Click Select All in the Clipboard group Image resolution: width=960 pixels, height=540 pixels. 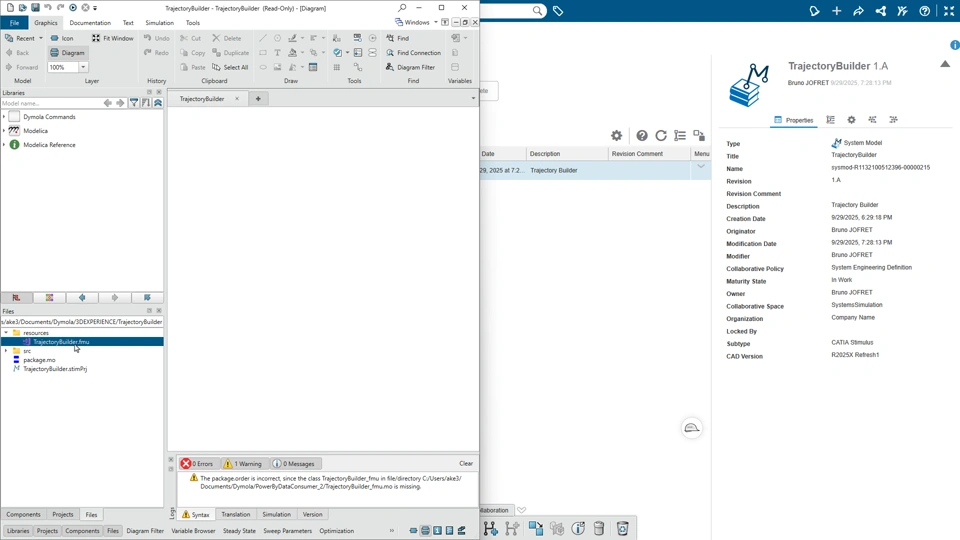coord(230,67)
